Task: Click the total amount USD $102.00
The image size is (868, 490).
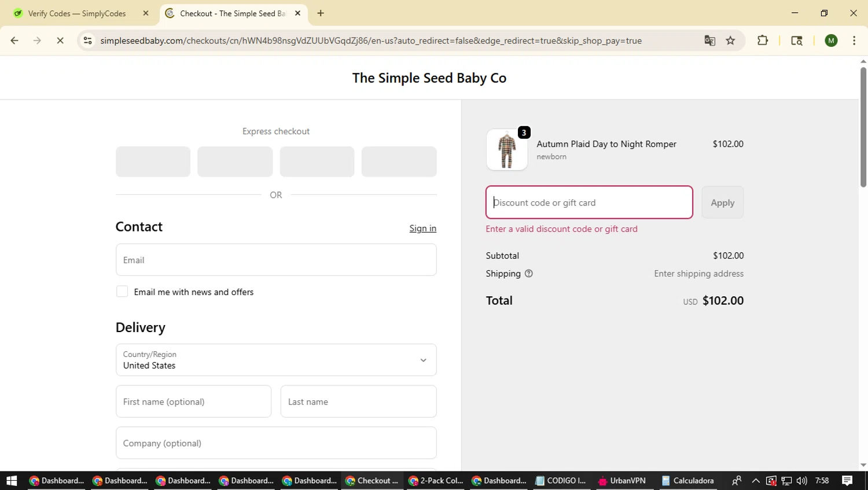Action: coord(713,301)
